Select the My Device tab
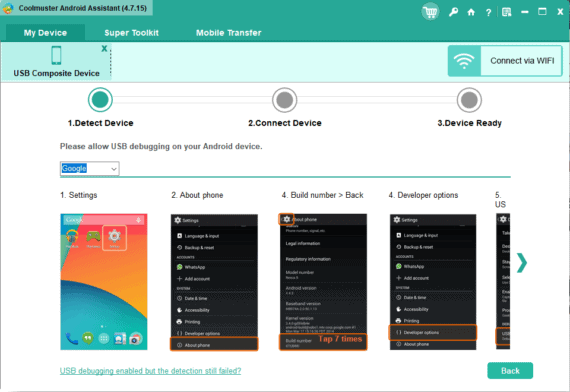The image size is (570, 392). (45, 33)
